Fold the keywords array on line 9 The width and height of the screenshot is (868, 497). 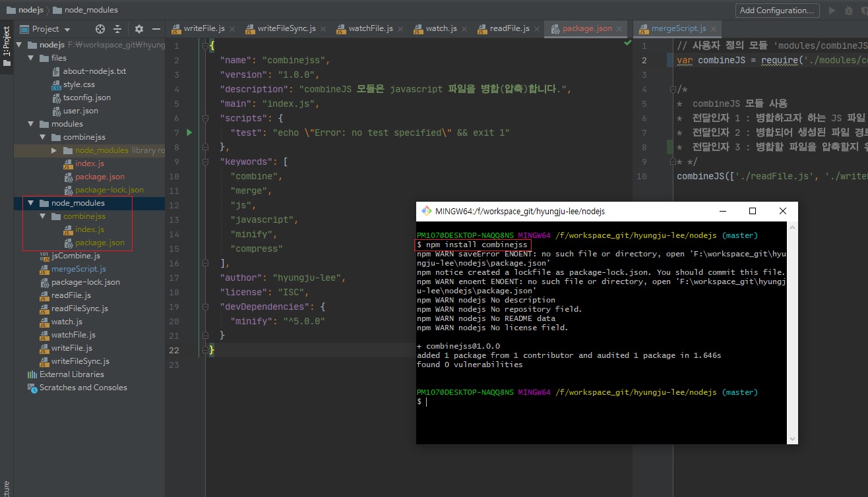point(206,162)
